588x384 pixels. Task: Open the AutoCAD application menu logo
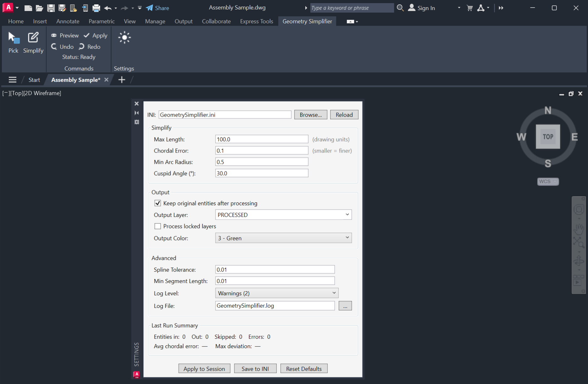8,8
